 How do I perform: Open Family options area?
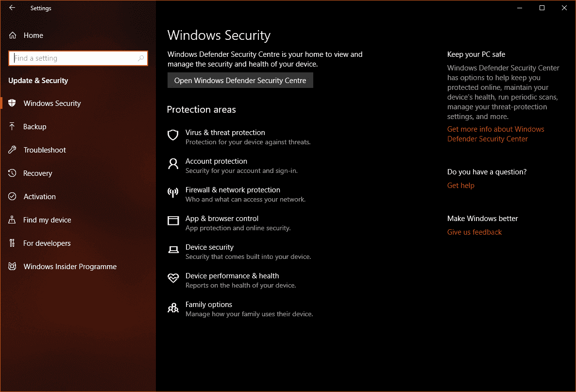pos(240,309)
